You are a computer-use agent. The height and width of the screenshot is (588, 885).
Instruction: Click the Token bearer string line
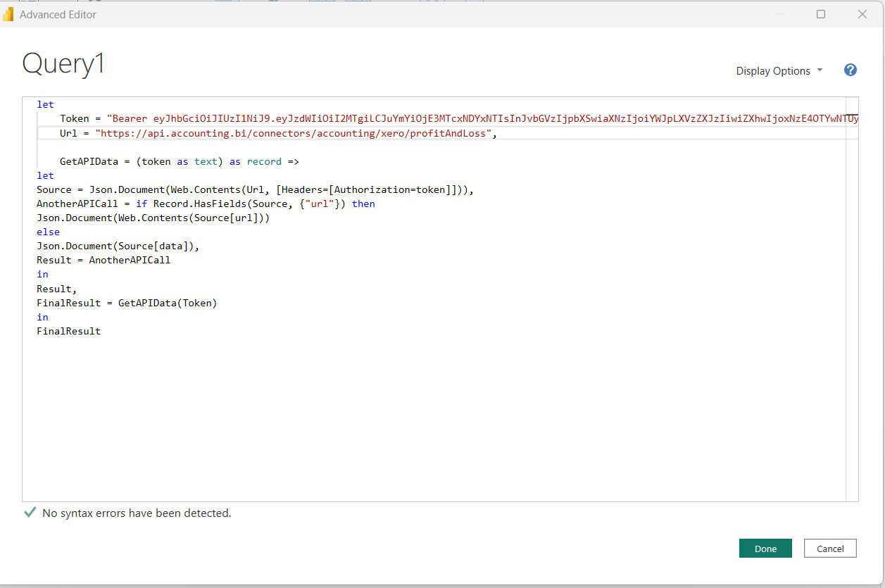[x=459, y=119]
